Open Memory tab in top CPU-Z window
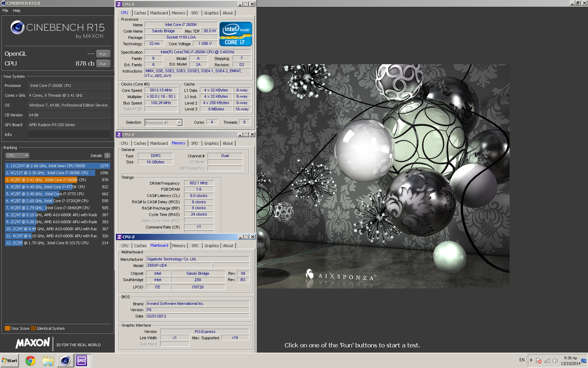This screenshot has width=588, height=368. click(x=178, y=13)
